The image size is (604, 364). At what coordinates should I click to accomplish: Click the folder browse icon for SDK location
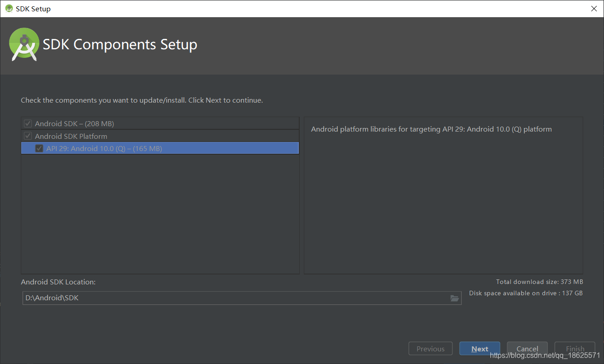pyautogui.click(x=455, y=298)
